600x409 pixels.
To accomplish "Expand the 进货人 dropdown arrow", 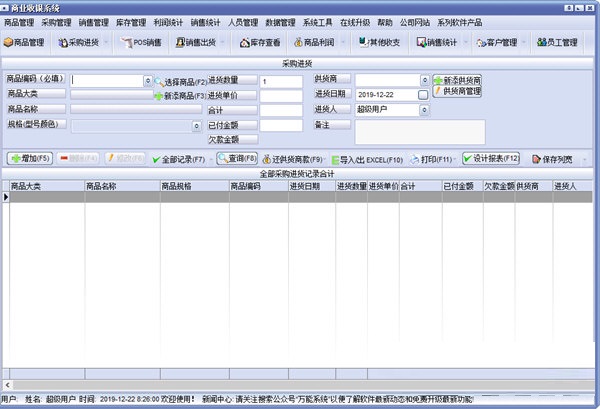I will [424, 110].
